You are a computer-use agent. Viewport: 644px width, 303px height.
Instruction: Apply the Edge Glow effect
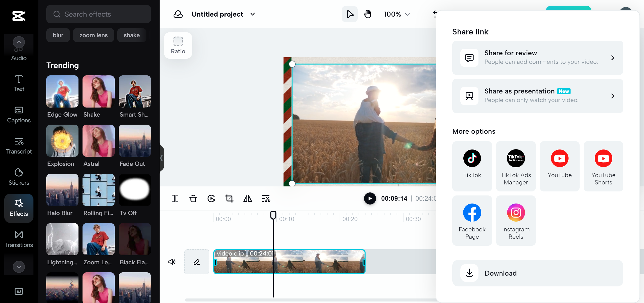[62, 91]
